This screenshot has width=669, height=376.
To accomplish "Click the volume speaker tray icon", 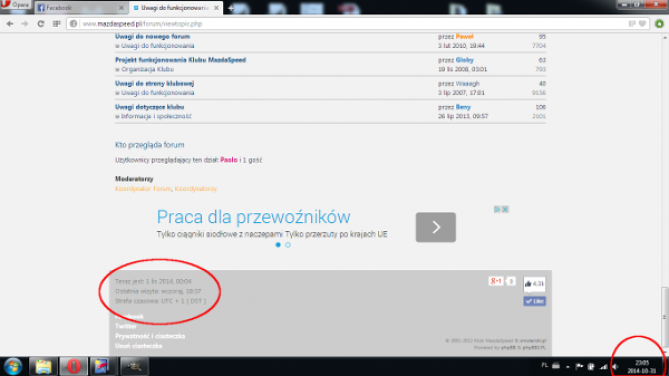I will click(x=615, y=367).
